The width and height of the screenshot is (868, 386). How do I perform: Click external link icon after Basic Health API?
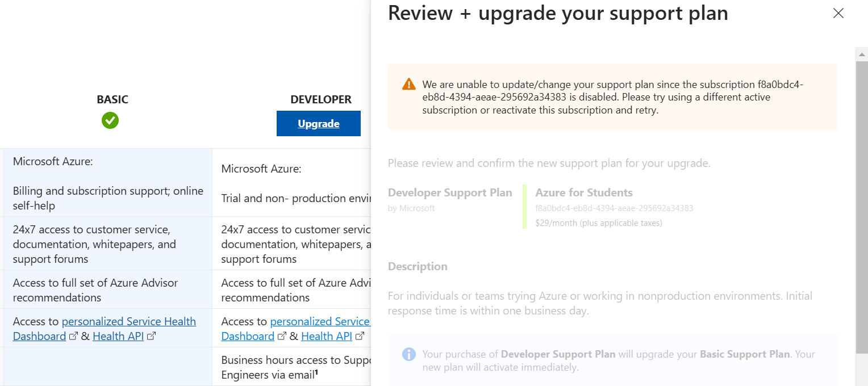point(151,336)
